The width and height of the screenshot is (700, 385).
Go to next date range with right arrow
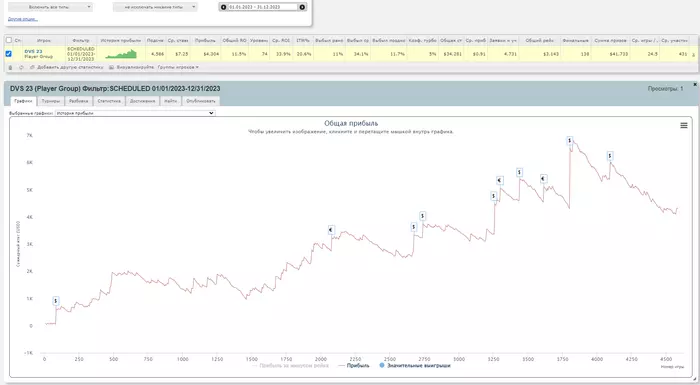(302, 7)
